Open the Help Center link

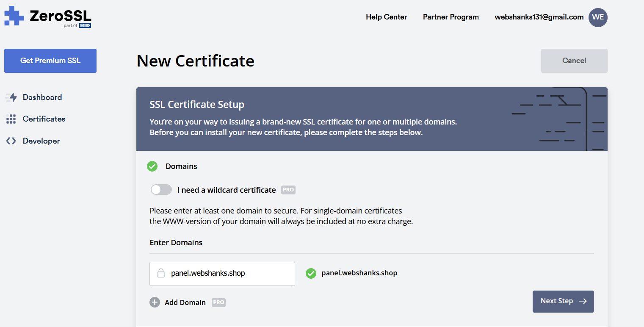(387, 17)
